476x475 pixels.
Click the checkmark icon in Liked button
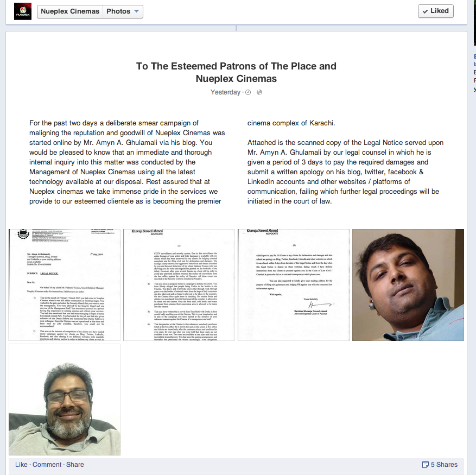pos(426,11)
